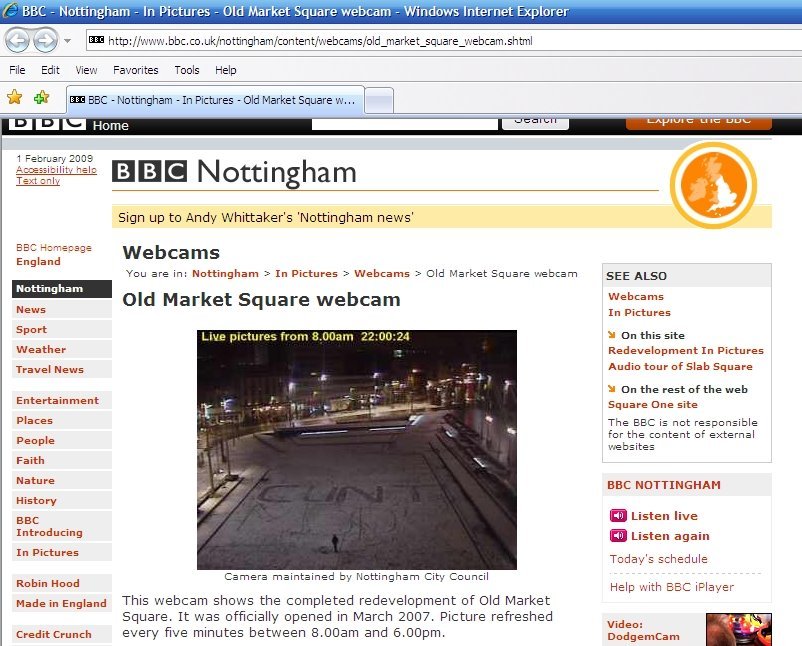The image size is (802, 646).
Task: Open the Favorites menu
Action: coord(135,70)
